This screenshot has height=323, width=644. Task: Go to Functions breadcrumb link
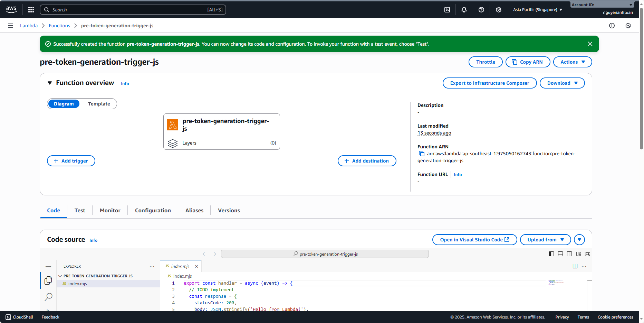coord(59,26)
